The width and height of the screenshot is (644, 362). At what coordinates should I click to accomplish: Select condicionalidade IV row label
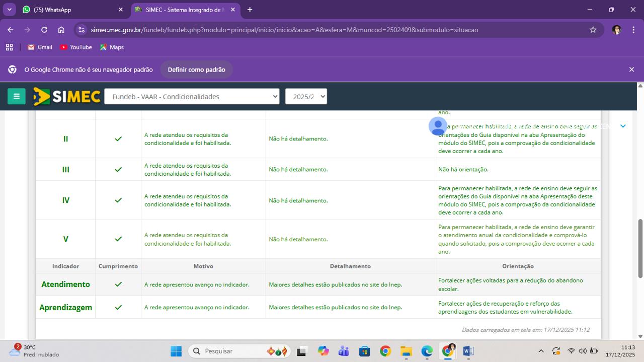(65, 200)
